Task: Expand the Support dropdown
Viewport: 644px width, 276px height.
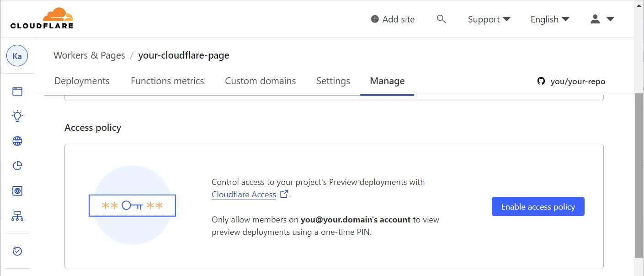Action: [489, 19]
